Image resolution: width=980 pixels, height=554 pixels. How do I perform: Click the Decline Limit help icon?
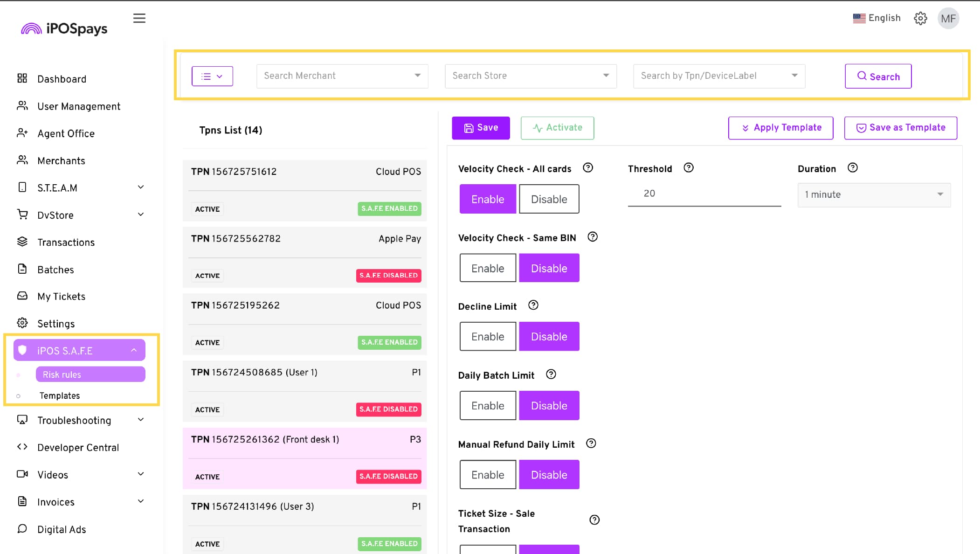533,305
